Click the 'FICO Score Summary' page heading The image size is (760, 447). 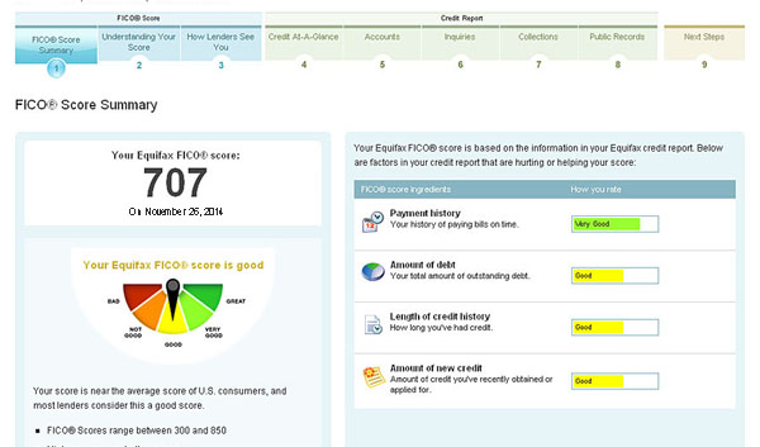click(86, 105)
